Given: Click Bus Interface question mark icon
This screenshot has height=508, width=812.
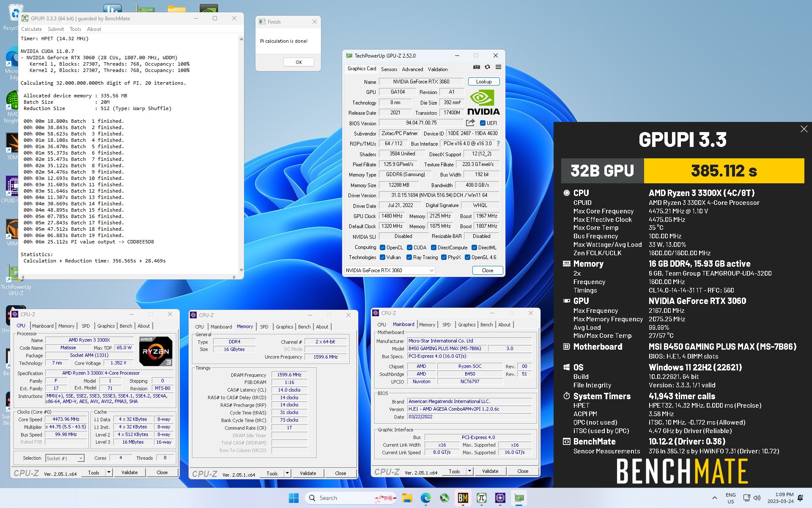Looking at the screenshot, I should (x=498, y=144).
